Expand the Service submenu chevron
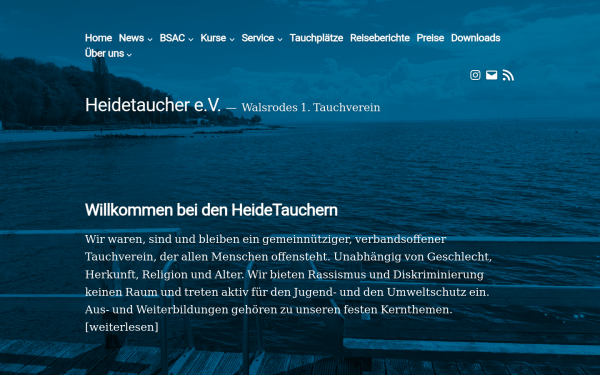600x375 pixels. pyautogui.click(x=280, y=39)
